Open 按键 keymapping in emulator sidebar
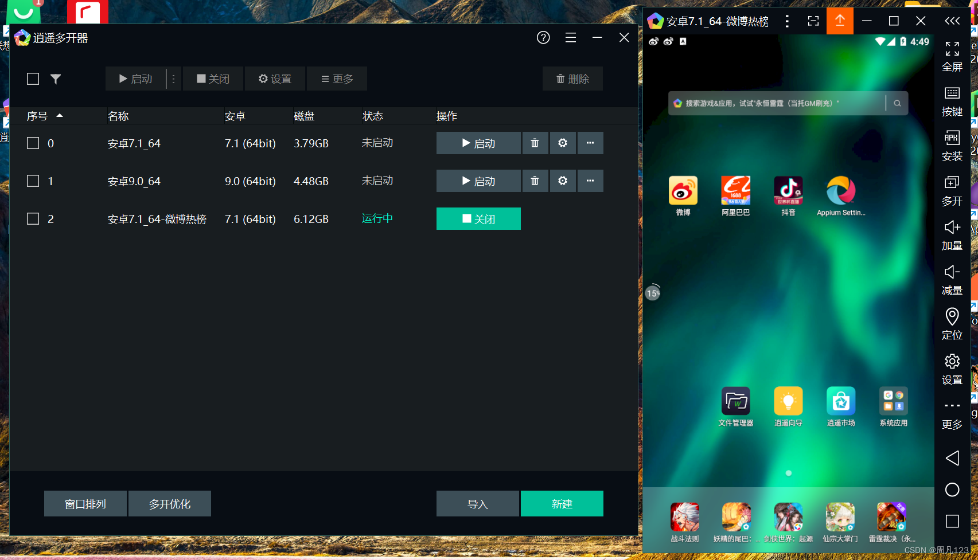 click(952, 101)
